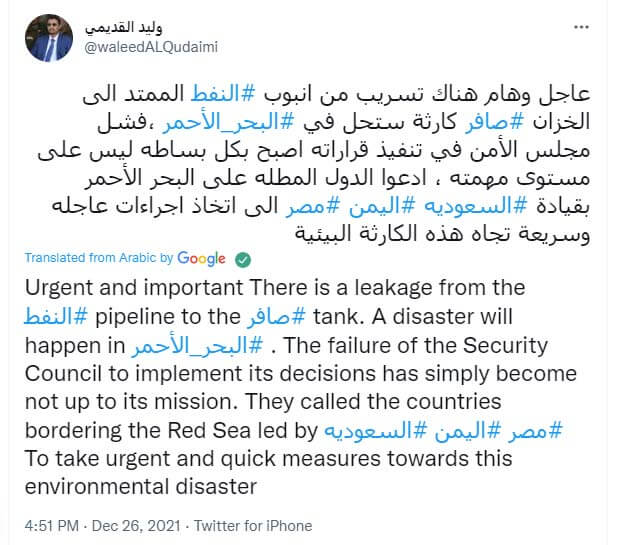Open the @waleedALQudaimi handle
Screen dimensions: 622x545
coord(151,47)
